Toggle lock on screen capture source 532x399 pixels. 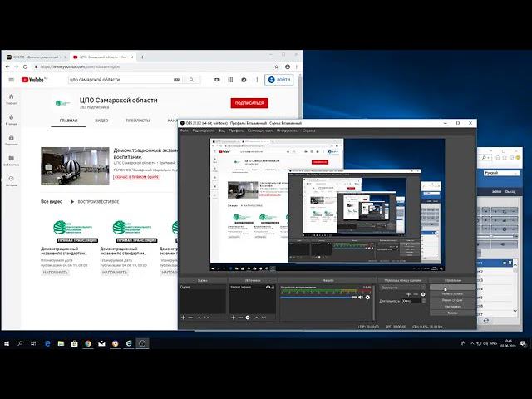[273, 287]
